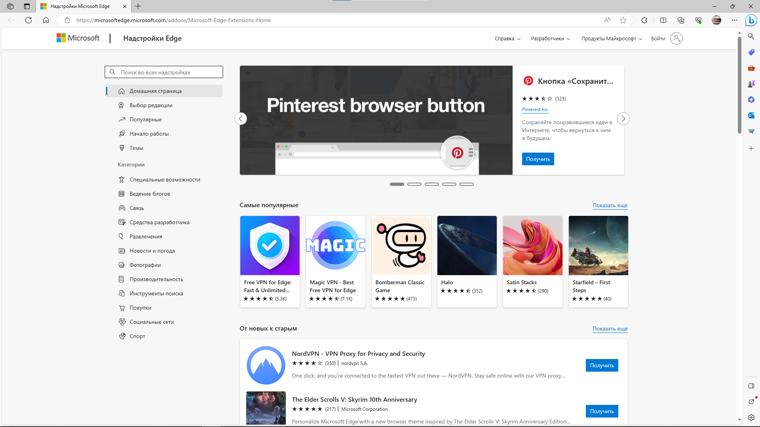Image resolution: width=760 pixels, height=427 pixels.
Task: Open the Collections toolbar icon
Action: 681,20
